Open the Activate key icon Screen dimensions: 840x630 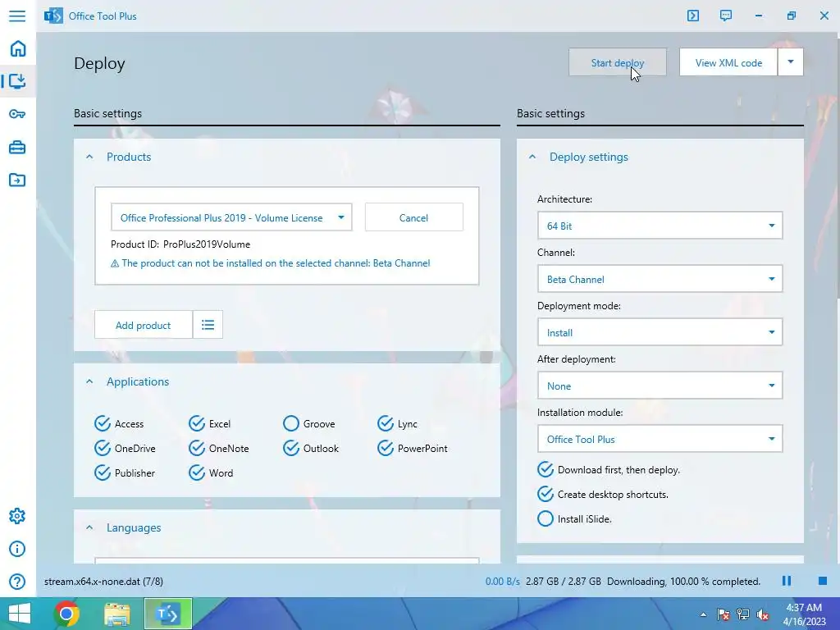tap(18, 114)
